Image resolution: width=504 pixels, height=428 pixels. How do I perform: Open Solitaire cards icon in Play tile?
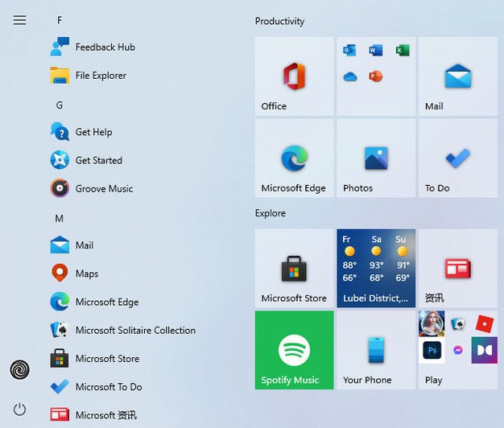point(458,323)
